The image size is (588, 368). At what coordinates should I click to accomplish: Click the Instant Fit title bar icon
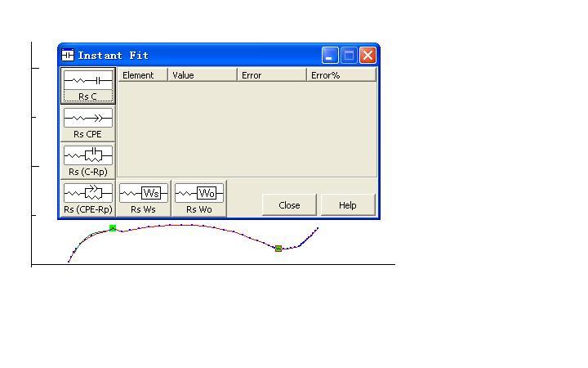pyautogui.click(x=68, y=56)
